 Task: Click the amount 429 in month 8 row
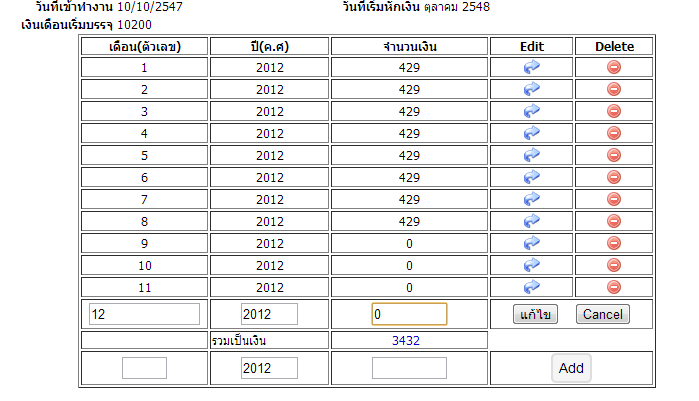coord(409,221)
